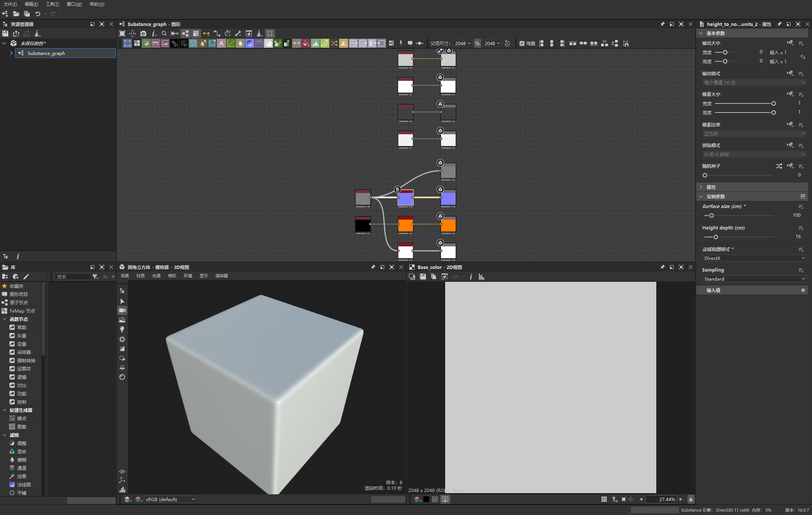Randomize the 随机种子 seed with shuffle icon
The width and height of the screenshot is (812, 515).
[779, 166]
